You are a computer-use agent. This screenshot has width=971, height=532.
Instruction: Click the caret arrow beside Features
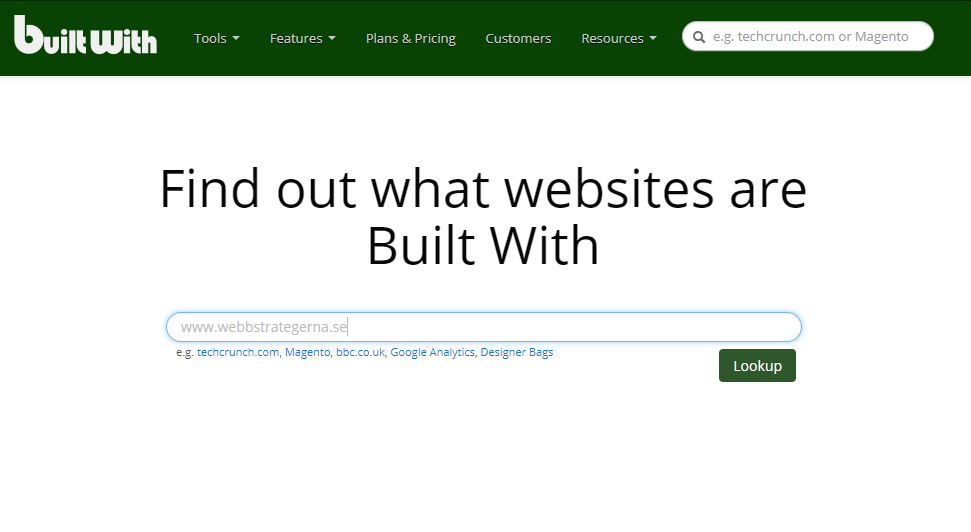pos(331,39)
